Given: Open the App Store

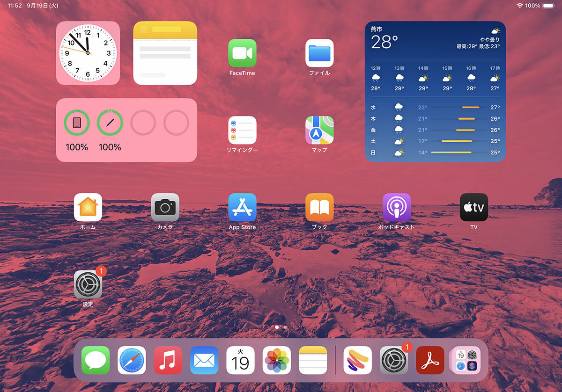Looking at the screenshot, I should coord(242,207).
